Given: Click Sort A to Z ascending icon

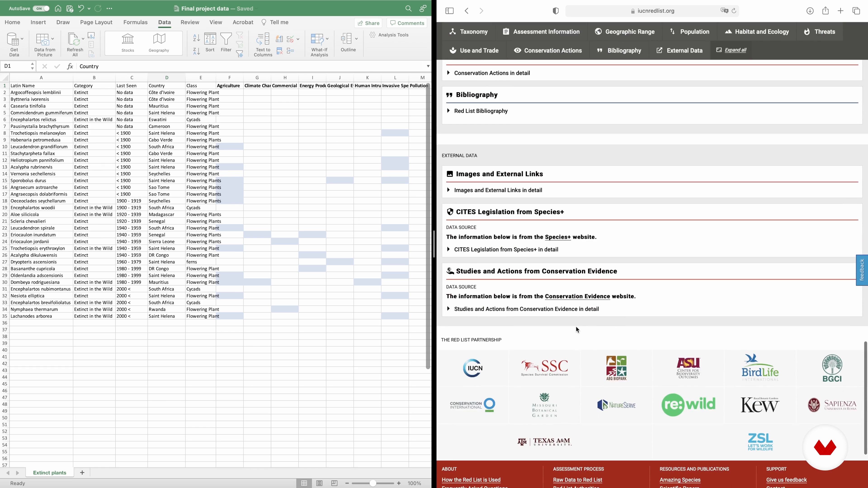Looking at the screenshot, I should click(x=196, y=38).
